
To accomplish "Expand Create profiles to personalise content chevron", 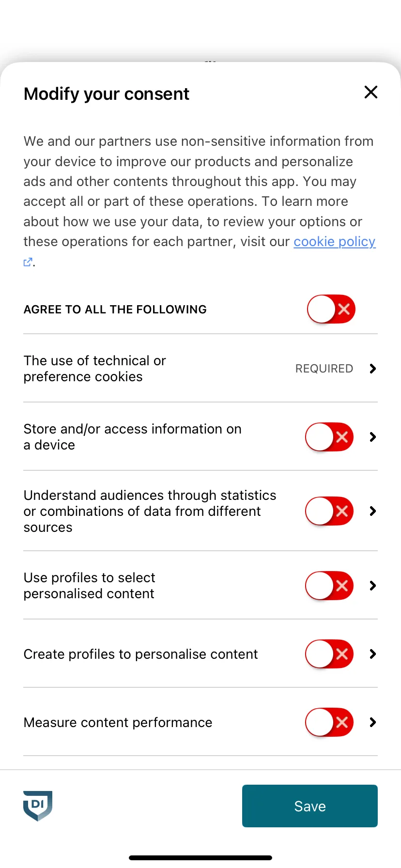I will (x=372, y=654).
